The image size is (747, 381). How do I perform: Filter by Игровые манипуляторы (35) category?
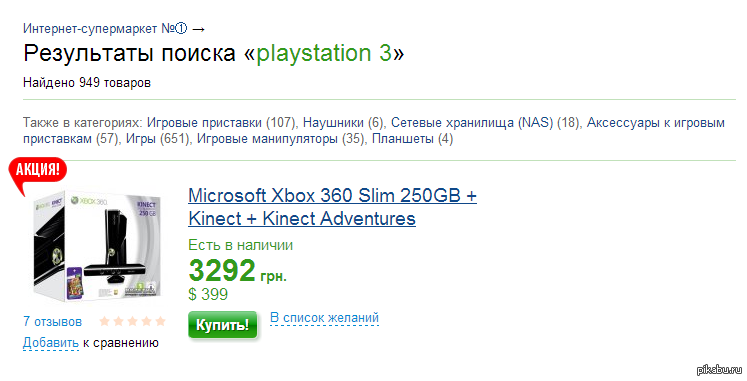[x=281, y=139]
